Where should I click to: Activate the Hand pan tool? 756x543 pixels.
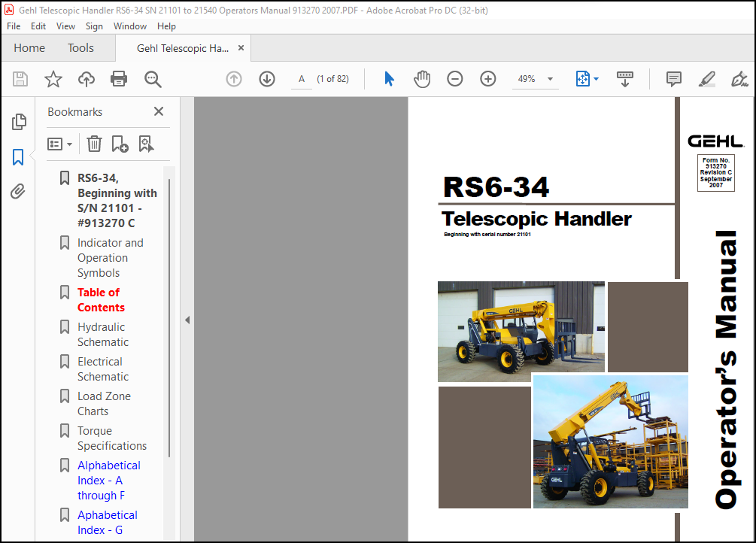422,79
